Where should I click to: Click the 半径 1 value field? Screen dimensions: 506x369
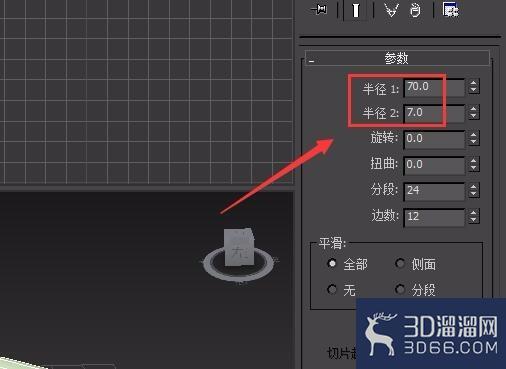tap(434, 87)
